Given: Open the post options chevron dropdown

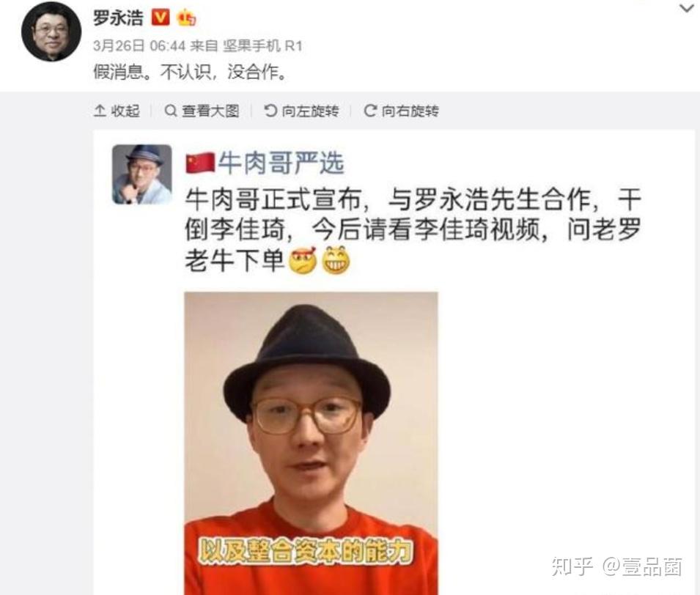Looking at the screenshot, I should pos(686,9).
